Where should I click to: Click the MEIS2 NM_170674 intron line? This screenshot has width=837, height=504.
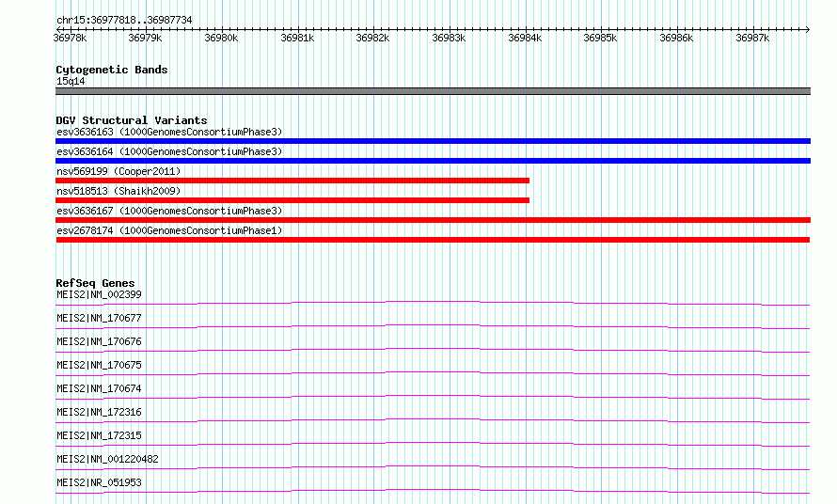433,397
